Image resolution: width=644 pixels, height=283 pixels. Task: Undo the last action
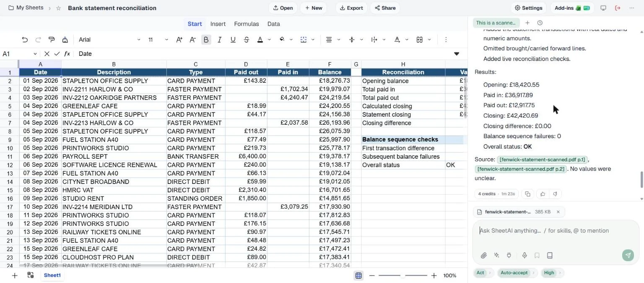(x=25, y=39)
